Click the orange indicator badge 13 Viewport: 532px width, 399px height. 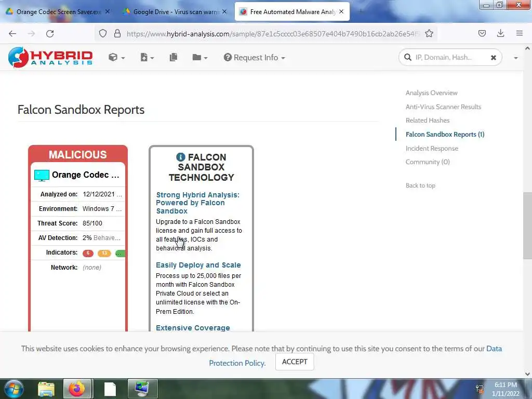click(104, 253)
